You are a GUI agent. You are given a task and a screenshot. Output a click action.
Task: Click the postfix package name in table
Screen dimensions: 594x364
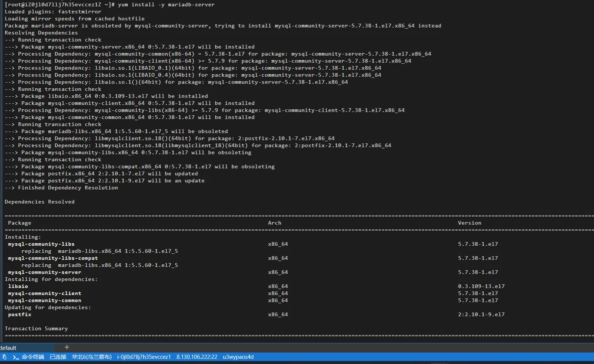[20, 314]
